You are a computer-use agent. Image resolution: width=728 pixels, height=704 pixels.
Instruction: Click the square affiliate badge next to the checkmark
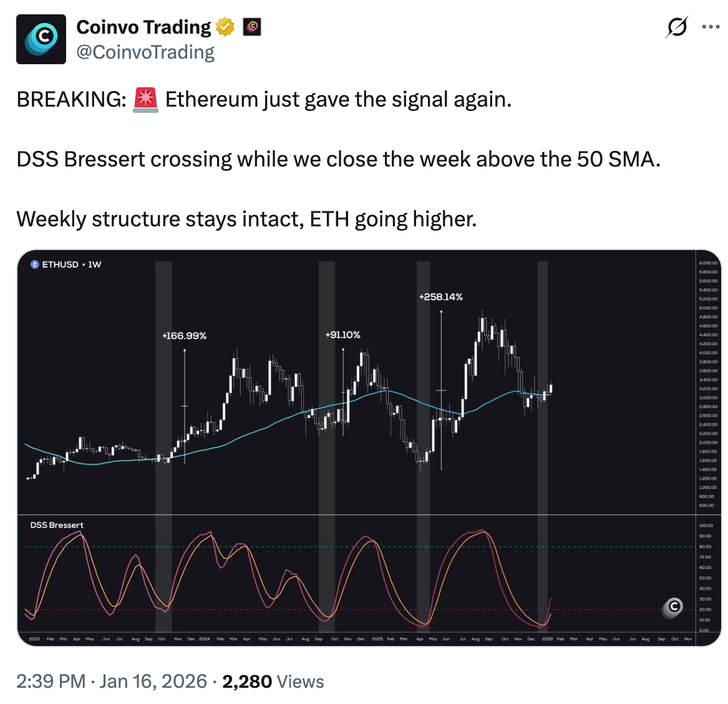click(251, 27)
